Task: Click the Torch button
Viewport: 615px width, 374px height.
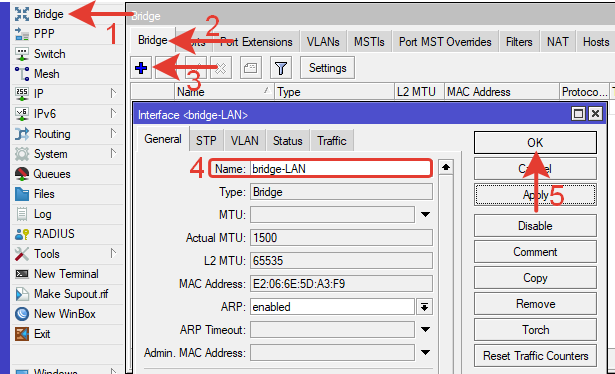Action: click(535, 330)
